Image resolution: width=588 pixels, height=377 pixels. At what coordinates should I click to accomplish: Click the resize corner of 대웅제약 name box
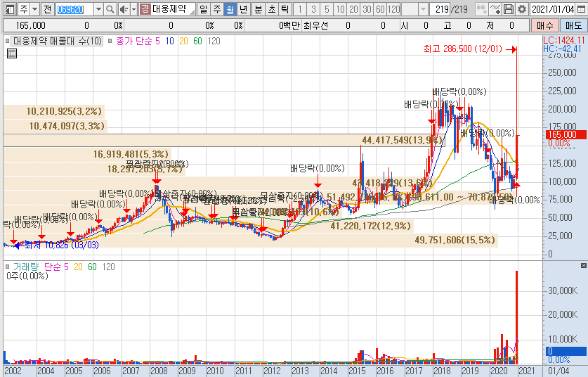(192, 13)
